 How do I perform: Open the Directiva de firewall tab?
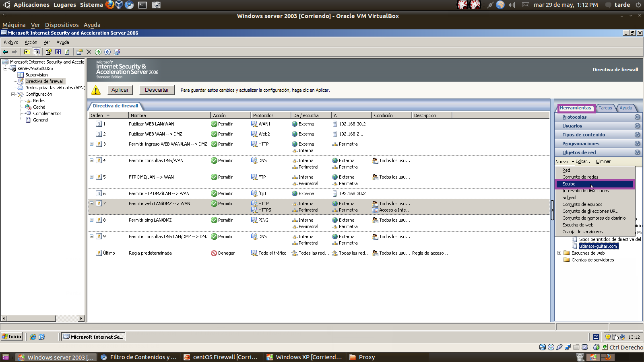pos(116,106)
